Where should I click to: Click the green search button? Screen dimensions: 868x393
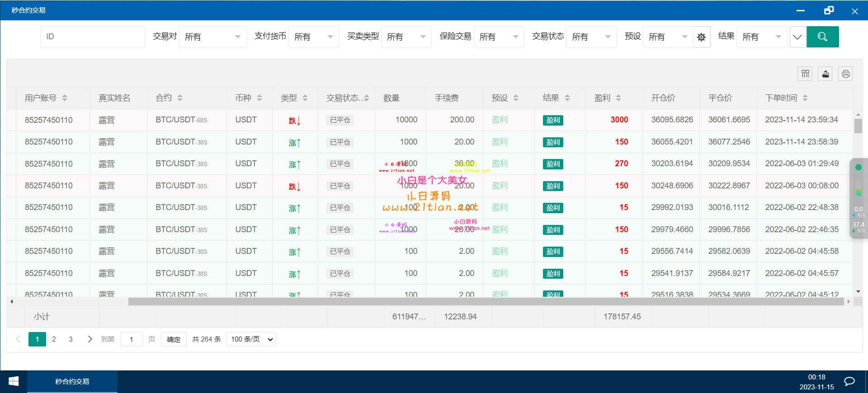coord(822,37)
